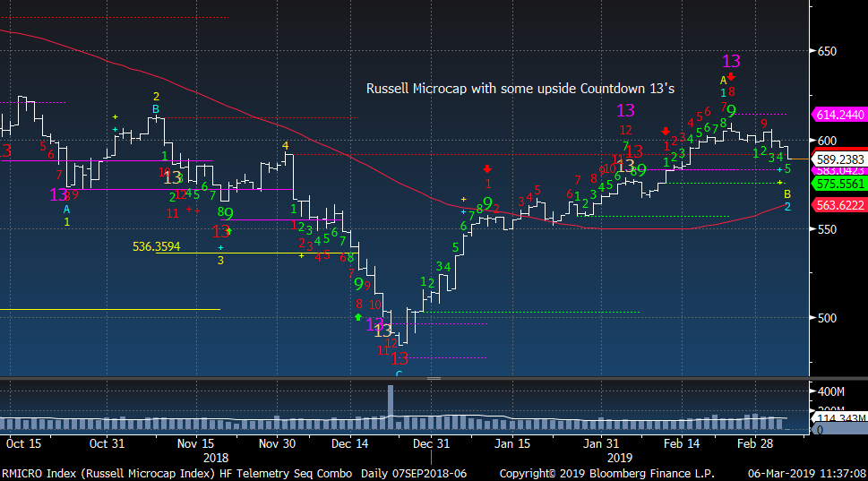Click the 650 price axis tick

[827, 51]
